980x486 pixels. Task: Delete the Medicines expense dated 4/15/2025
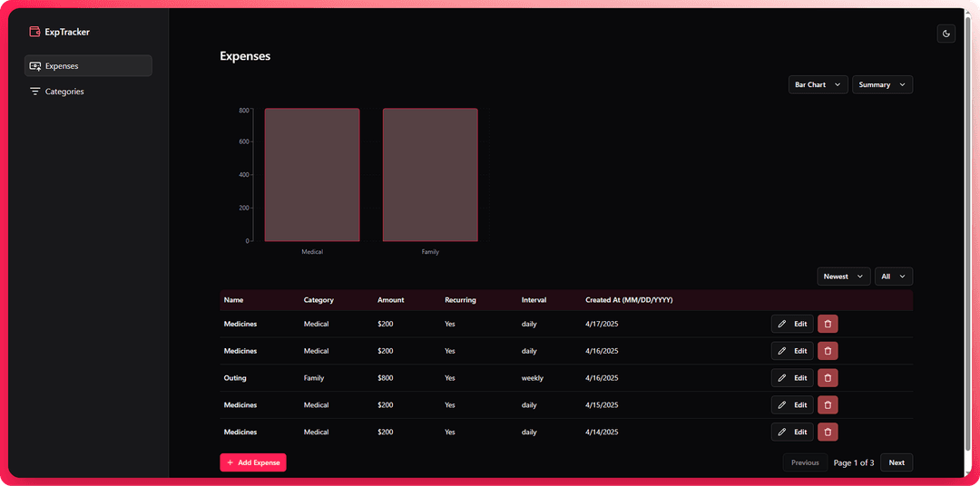[x=828, y=404]
